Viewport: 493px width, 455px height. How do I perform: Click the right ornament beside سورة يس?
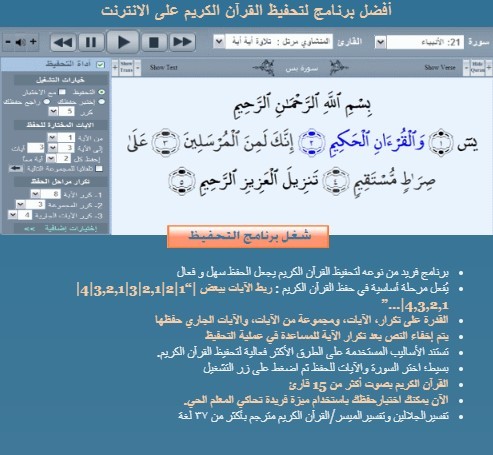tap(339, 68)
